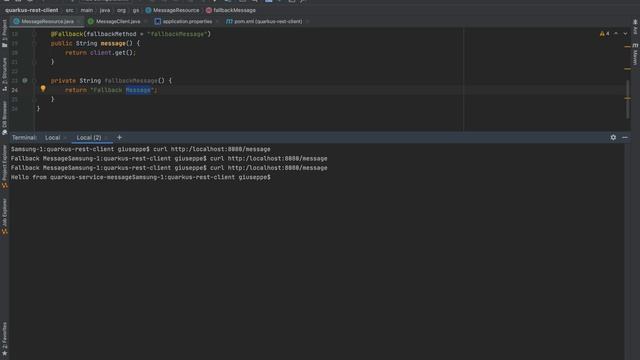
Task: Open terminal settings gear icon
Action: coord(613,138)
